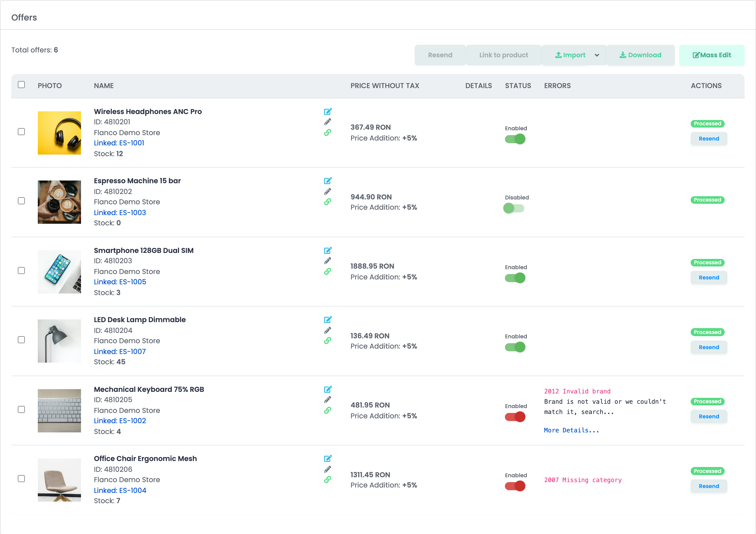This screenshot has height=534, width=756.
Task: Click the top toolbar Resend button
Action: click(x=440, y=55)
